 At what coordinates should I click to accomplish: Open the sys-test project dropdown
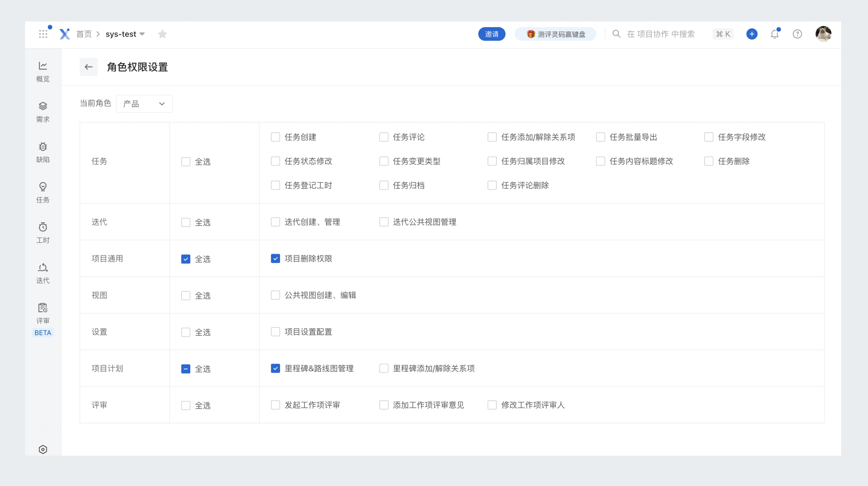125,34
